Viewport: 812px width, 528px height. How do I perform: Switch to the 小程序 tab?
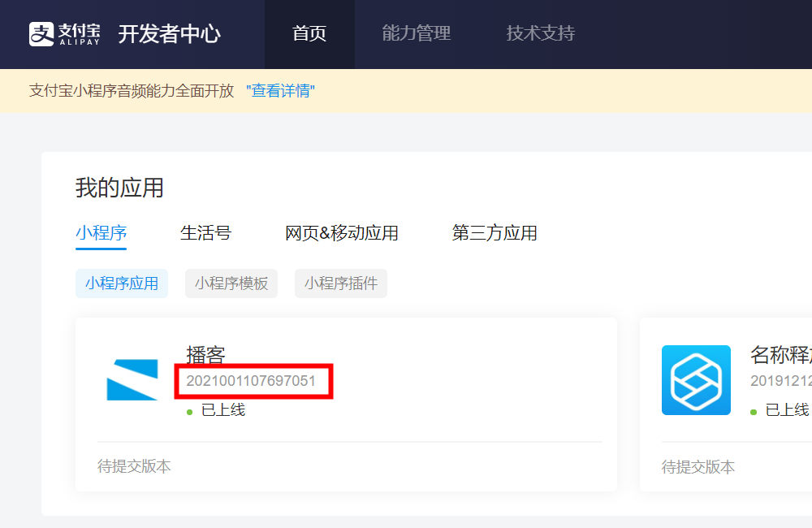(101, 232)
